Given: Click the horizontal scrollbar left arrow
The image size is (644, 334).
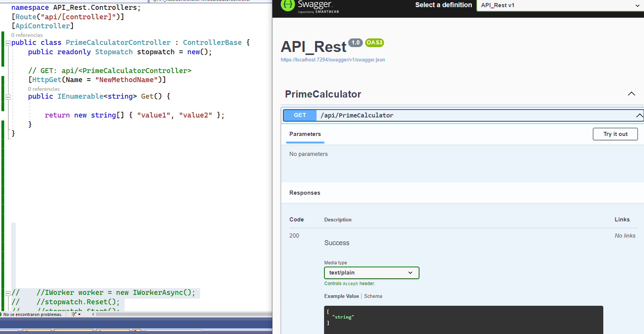Looking at the screenshot, I should (x=93, y=314).
